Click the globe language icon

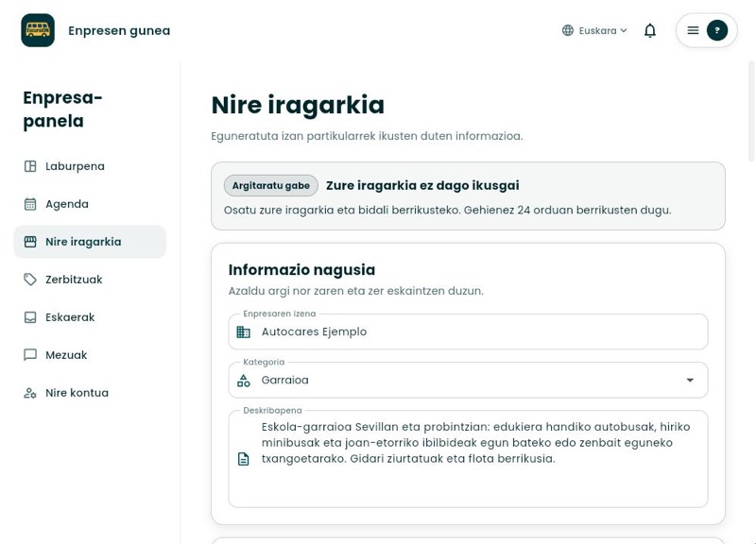pyautogui.click(x=568, y=30)
